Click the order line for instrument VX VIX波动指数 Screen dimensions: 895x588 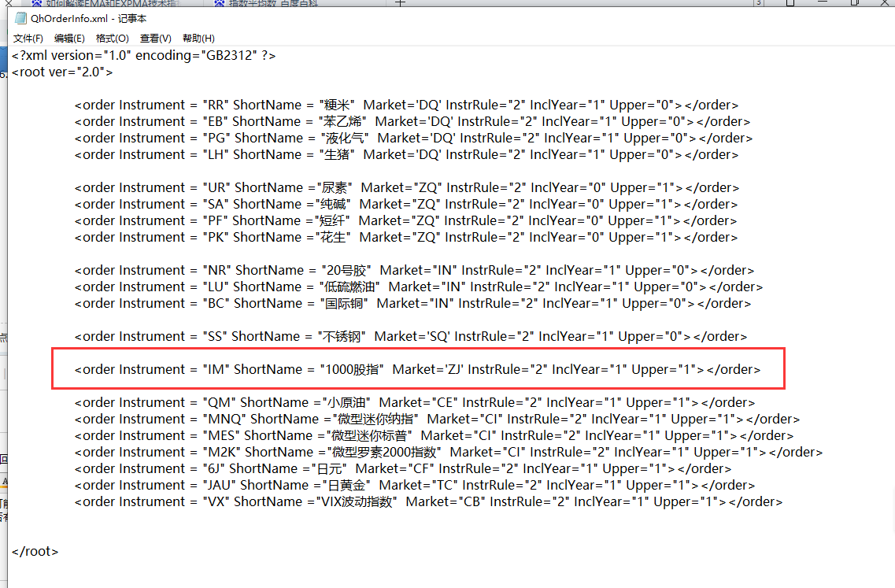pos(429,502)
